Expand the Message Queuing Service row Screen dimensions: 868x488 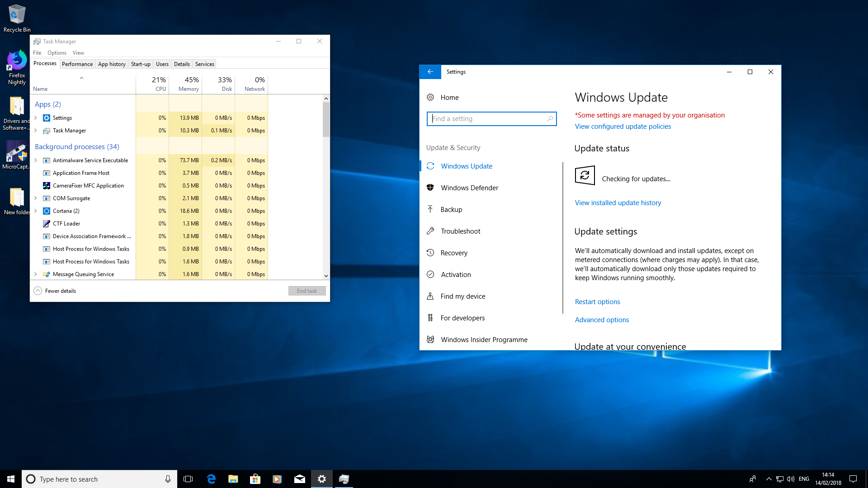pyautogui.click(x=36, y=274)
